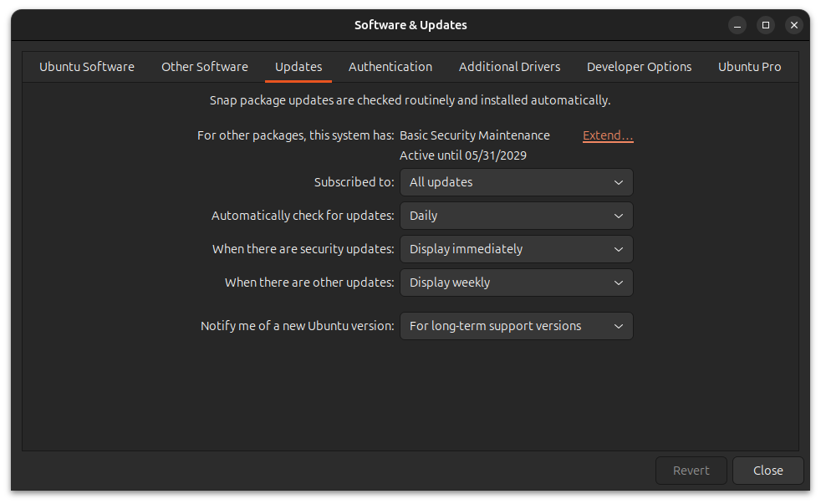
Task: Click the X icon in the title bar
Action: click(x=794, y=25)
